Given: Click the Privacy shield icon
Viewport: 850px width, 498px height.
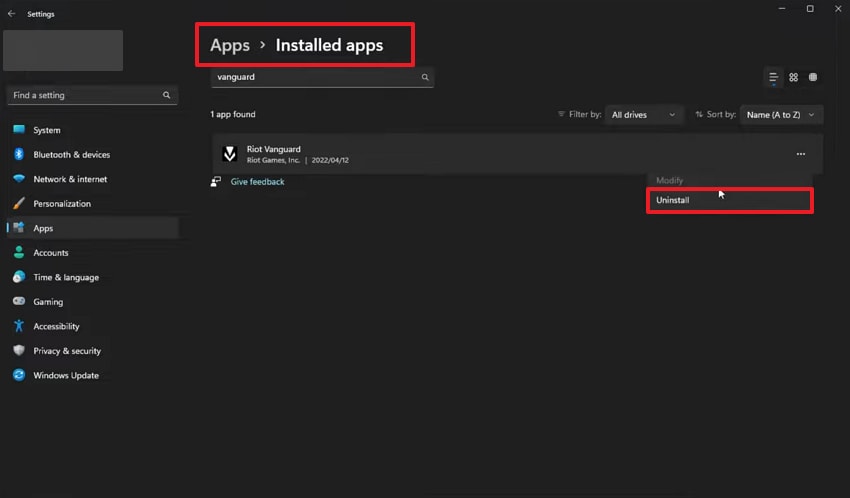Looking at the screenshot, I should point(19,350).
